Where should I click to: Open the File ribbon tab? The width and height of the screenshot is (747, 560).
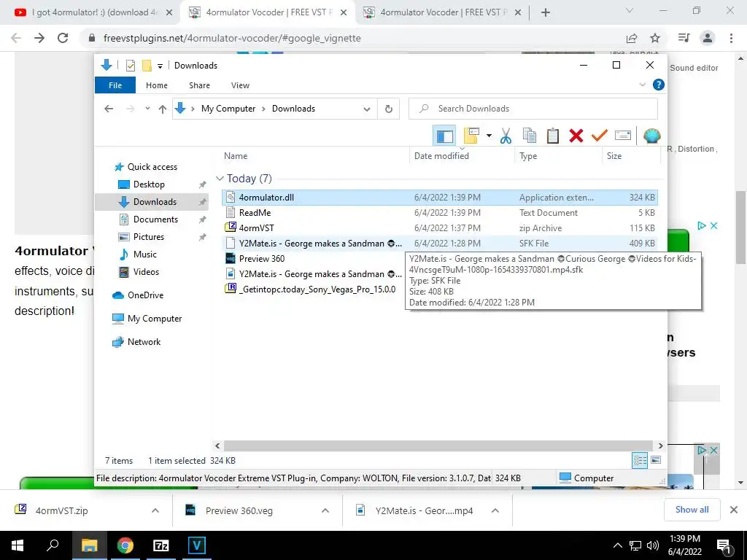[x=115, y=85]
